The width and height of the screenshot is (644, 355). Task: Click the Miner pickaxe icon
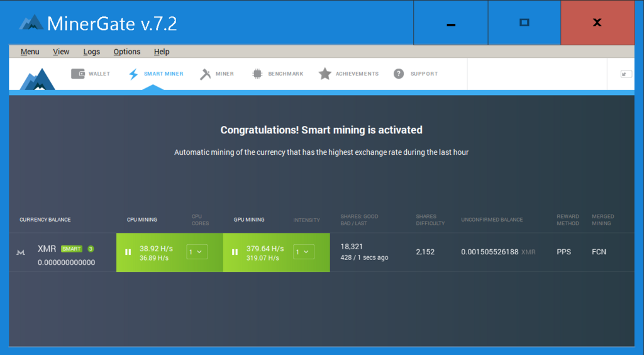coord(205,74)
